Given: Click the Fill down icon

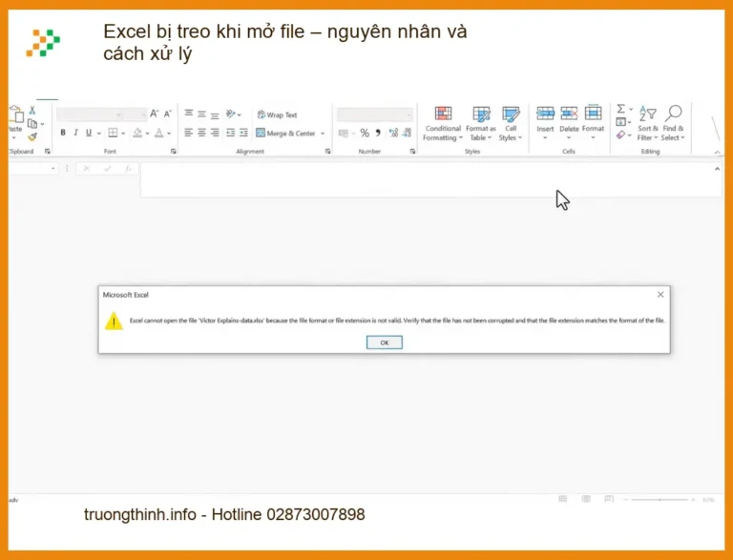Looking at the screenshot, I should tap(620, 122).
